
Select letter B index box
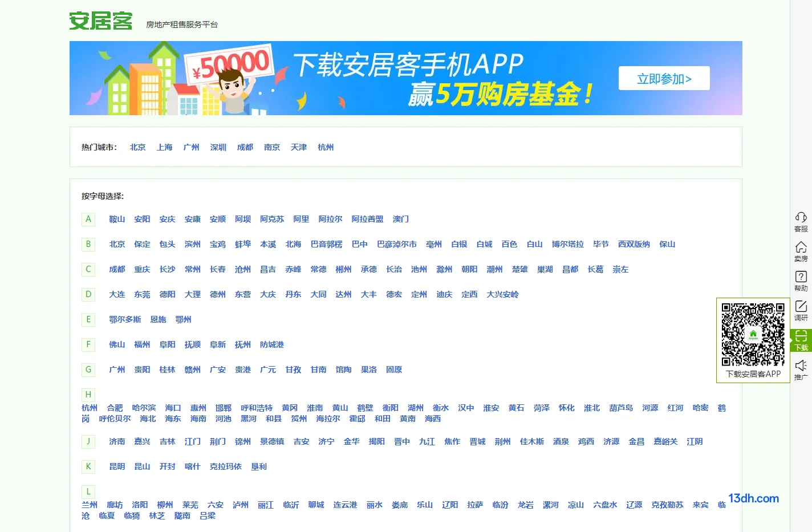pyautogui.click(x=88, y=244)
